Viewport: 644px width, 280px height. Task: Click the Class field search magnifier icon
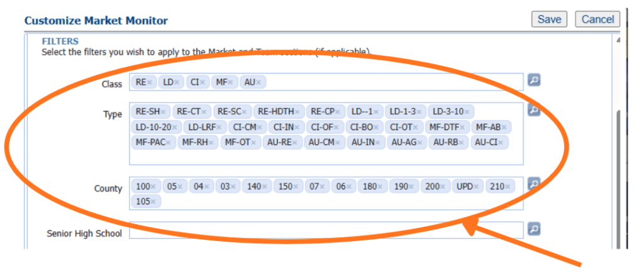[x=533, y=80]
